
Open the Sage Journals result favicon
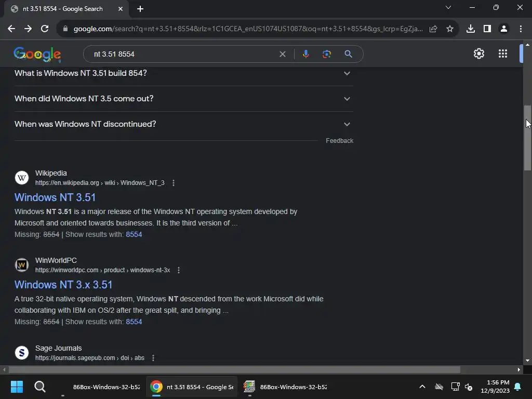[x=22, y=353]
